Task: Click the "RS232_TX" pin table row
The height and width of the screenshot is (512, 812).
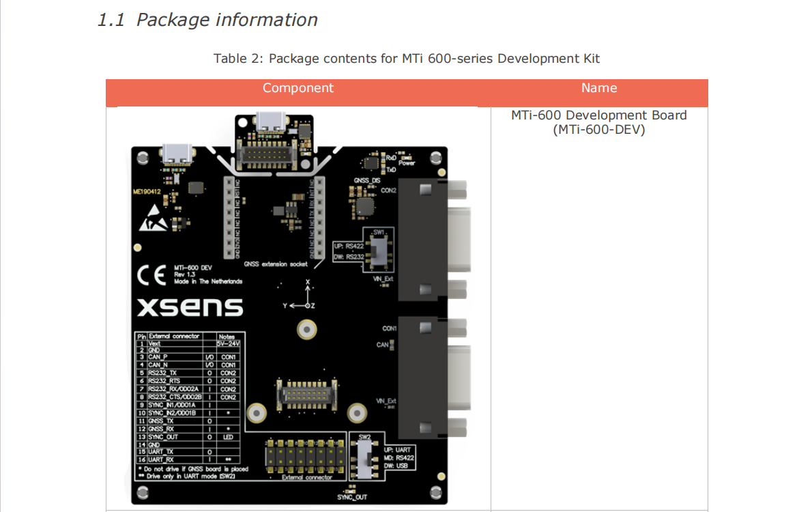Action: [188, 373]
